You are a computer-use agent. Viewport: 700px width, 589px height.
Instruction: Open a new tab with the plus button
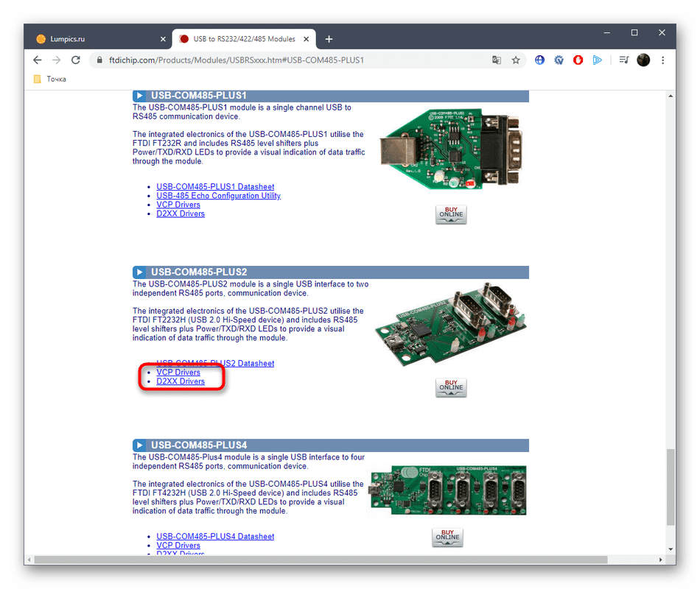[x=329, y=39]
